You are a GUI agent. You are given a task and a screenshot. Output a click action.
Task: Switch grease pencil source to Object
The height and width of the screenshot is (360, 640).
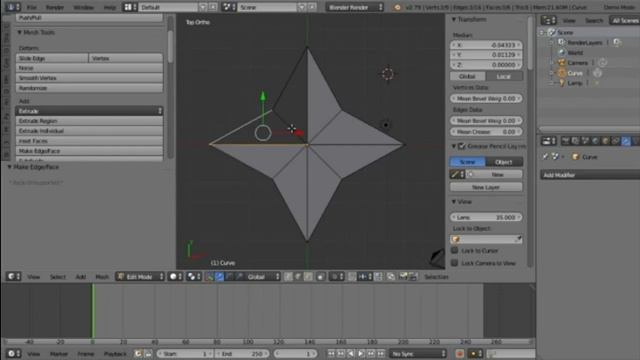tap(504, 162)
